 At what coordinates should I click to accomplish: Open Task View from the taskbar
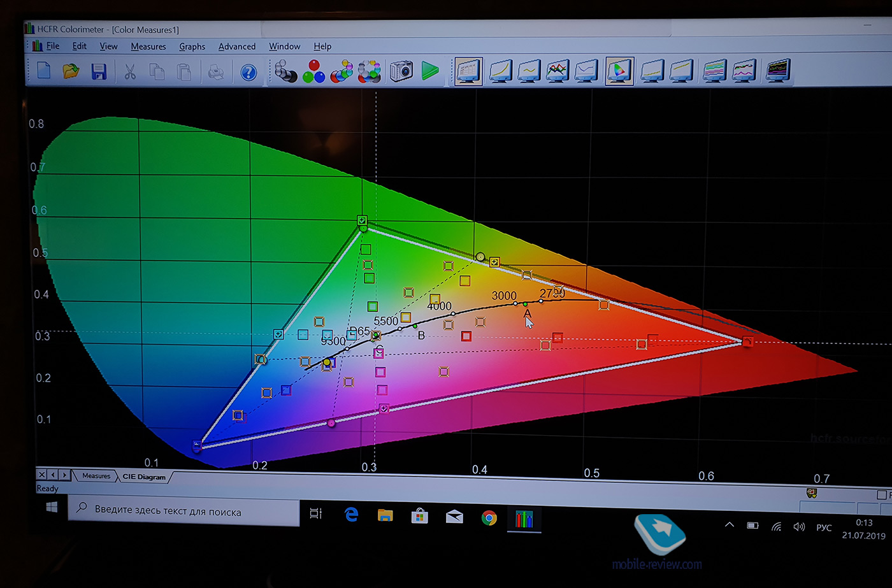[315, 513]
